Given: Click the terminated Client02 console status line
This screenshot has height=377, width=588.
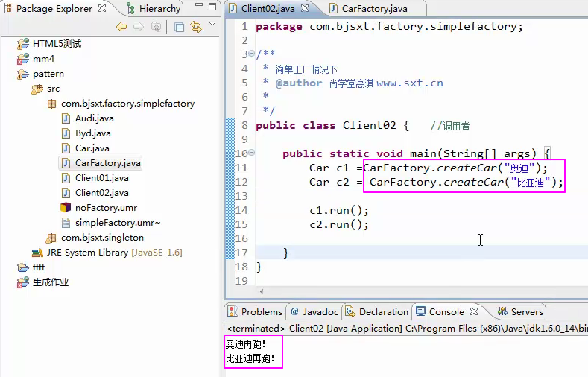Looking at the screenshot, I should (407, 329).
